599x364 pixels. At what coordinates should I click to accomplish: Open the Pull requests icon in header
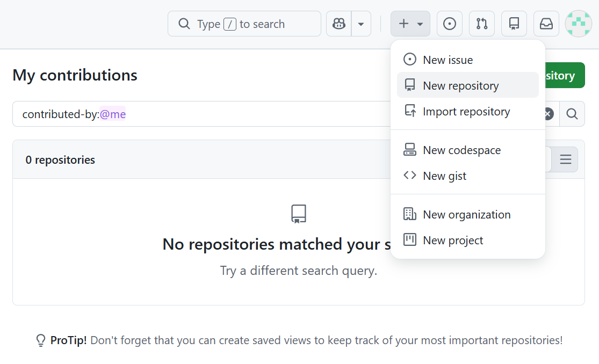(x=482, y=24)
